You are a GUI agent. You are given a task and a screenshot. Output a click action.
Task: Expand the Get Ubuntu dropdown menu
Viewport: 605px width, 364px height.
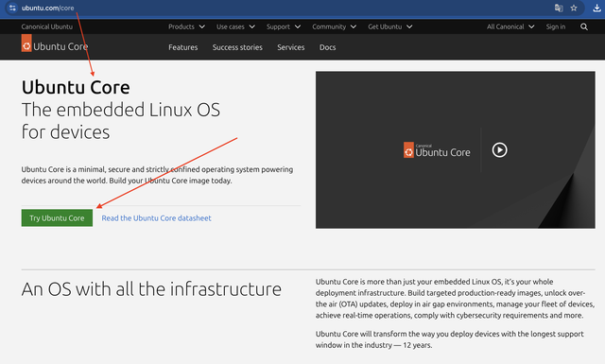(390, 26)
